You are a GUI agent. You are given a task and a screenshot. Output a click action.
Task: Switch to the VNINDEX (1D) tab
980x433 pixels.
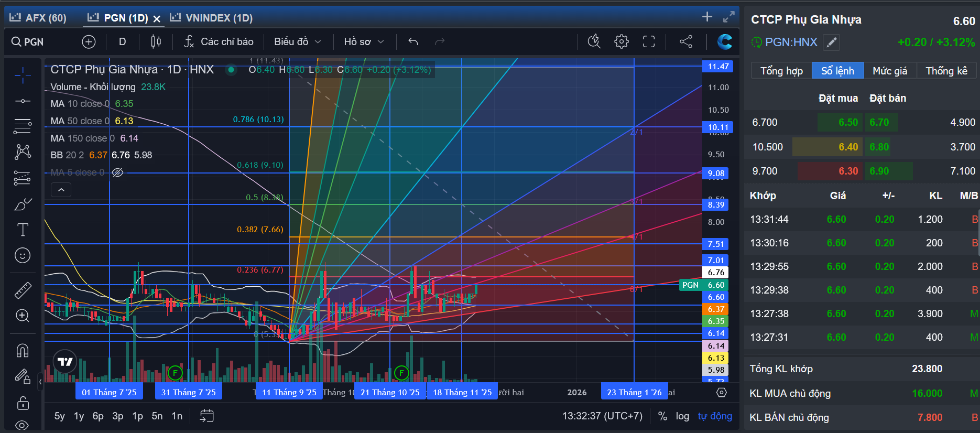tap(211, 18)
